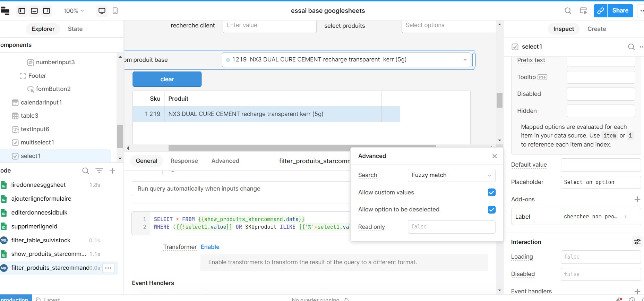The image size is (644, 301).
Task: Switch to the Explorer tab
Action: click(43, 29)
